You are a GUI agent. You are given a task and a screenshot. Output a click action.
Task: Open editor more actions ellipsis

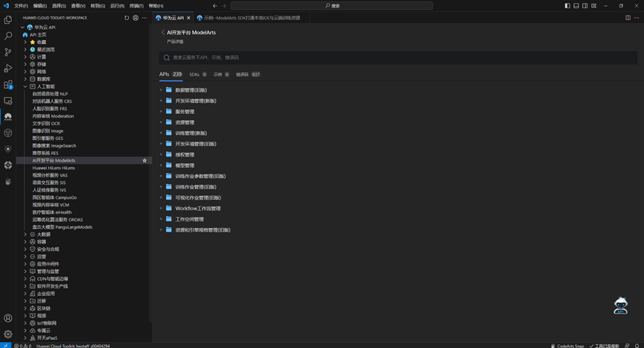click(637, 18)
